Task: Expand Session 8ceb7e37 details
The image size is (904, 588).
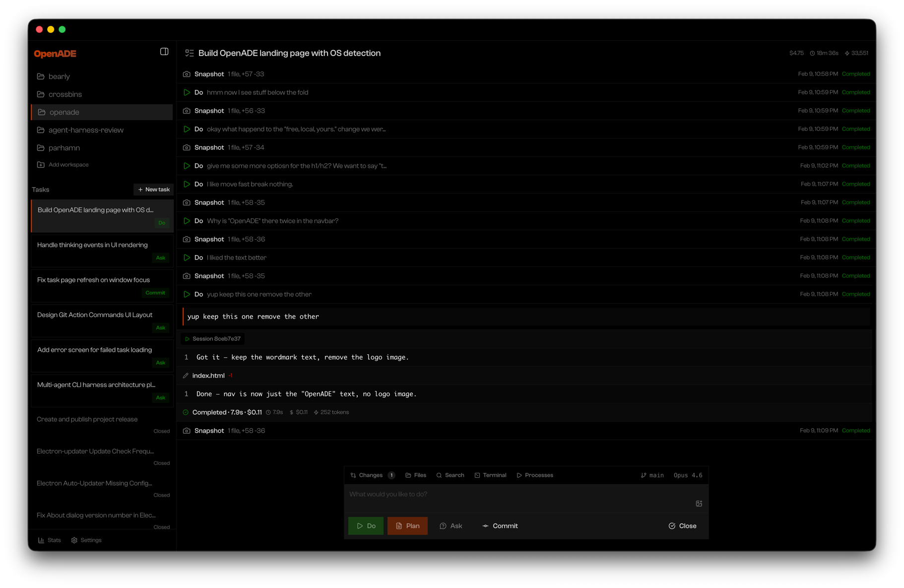Action: pyautogui.click(x=213, y=338)
